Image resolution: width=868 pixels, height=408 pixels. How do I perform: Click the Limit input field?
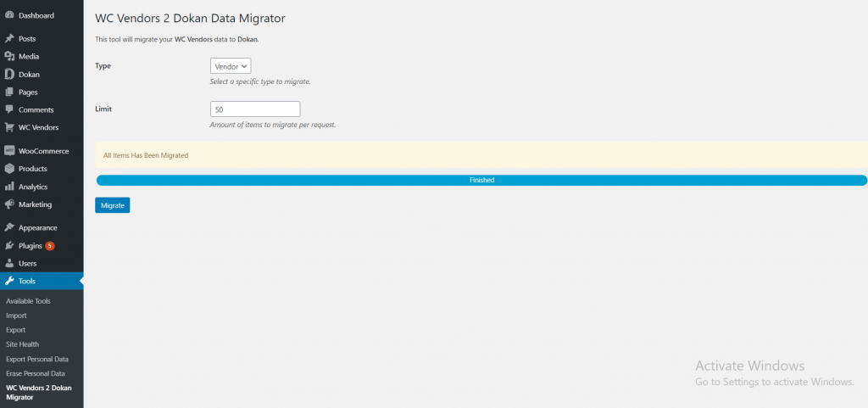[255, 109]
